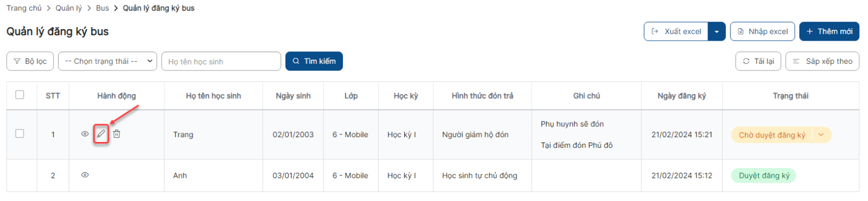
Task: Tick the checkbox for row 1 Trang
Action: 20,133
